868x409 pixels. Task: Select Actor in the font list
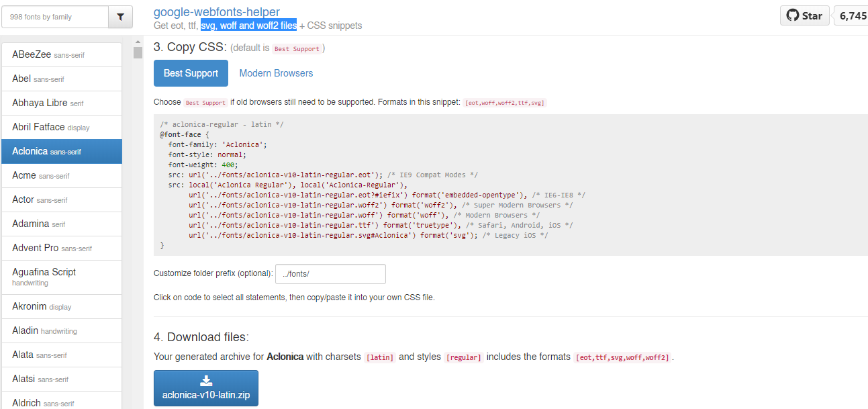click(x=62, y=199)
